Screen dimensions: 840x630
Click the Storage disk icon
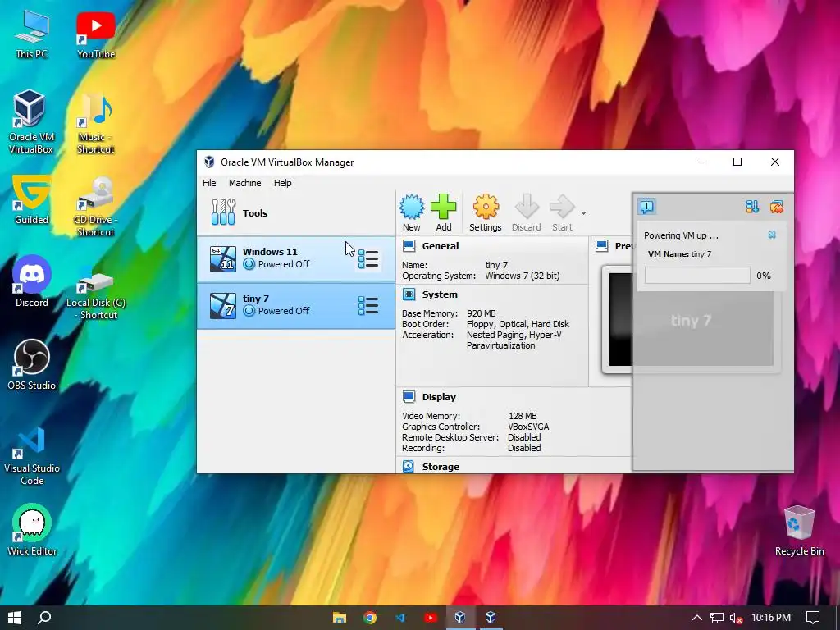point(409,466)
